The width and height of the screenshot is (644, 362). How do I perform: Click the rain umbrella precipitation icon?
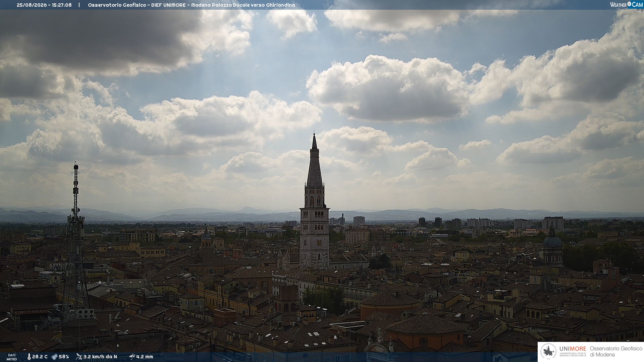(x=132, y=357)
